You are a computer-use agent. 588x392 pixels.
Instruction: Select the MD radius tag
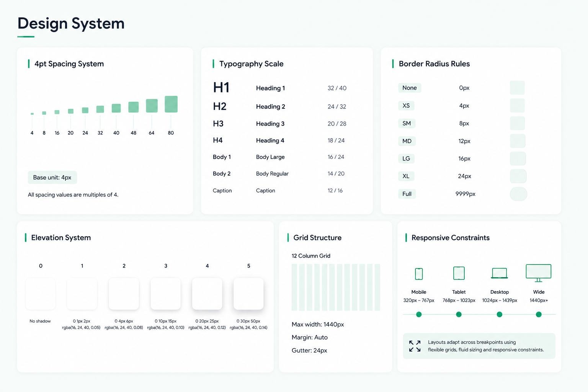407,141
